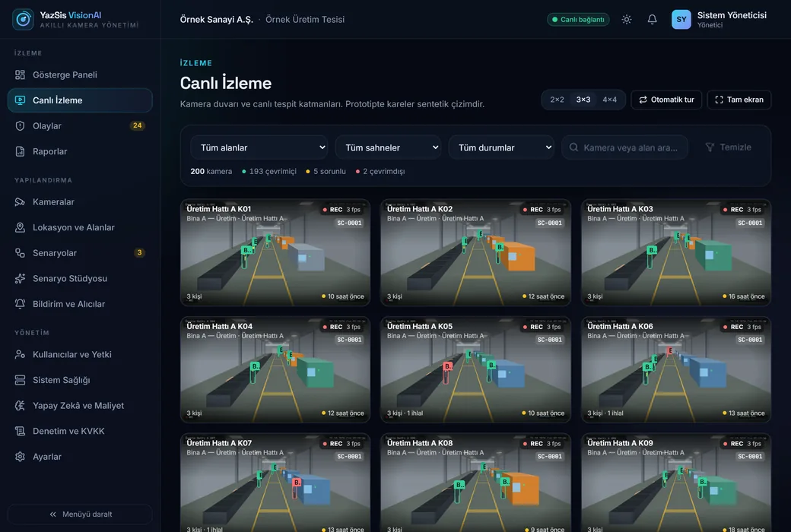Click the Kameralar camera icon
The height and width of the screenshot is (532, 791).
point(21,201)
